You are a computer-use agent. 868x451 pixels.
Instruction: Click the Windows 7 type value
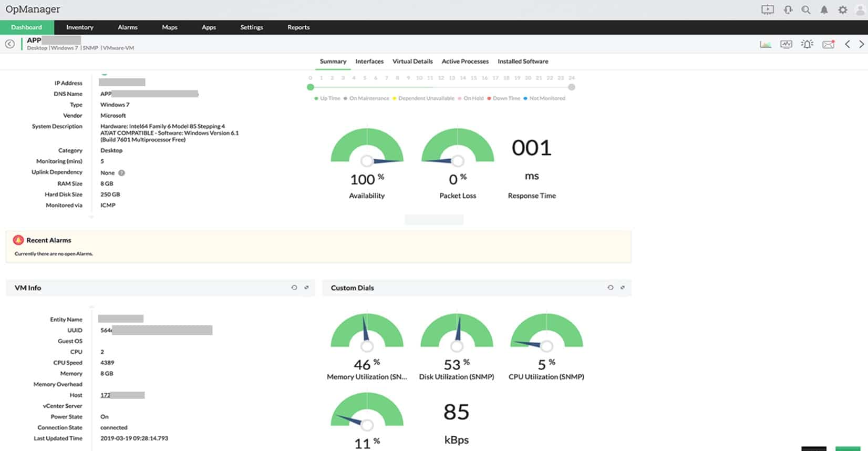point(115,105)
